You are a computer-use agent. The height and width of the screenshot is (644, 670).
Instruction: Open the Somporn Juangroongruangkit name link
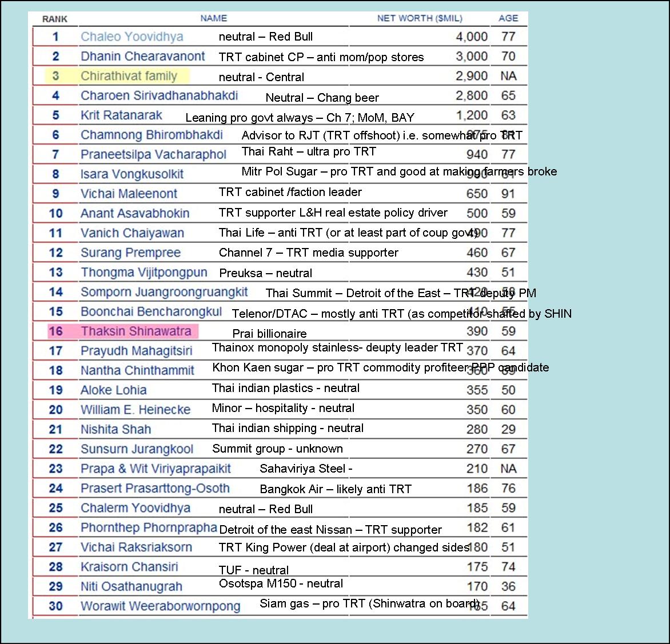[164, 292]
